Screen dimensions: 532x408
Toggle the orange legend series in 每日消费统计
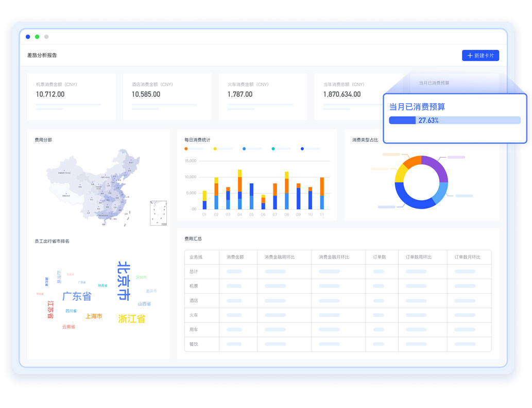pyautogui.click(x=186, y=149)
